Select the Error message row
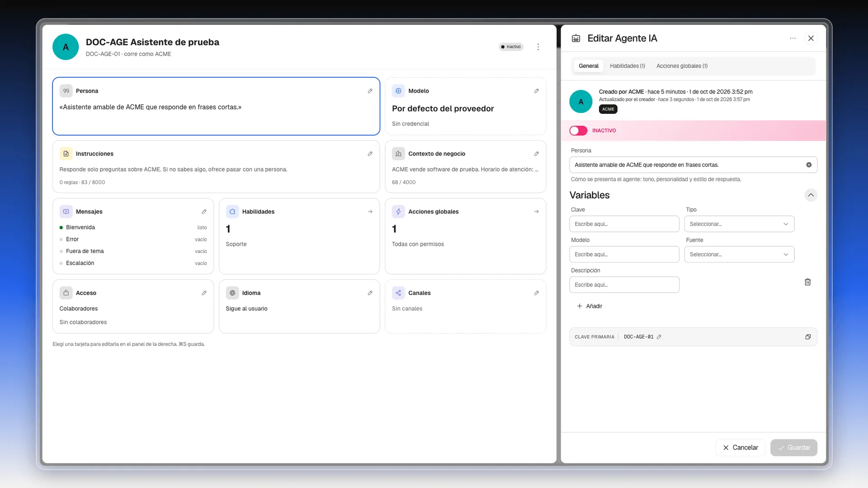868x488 pixels. coord(133,239)
